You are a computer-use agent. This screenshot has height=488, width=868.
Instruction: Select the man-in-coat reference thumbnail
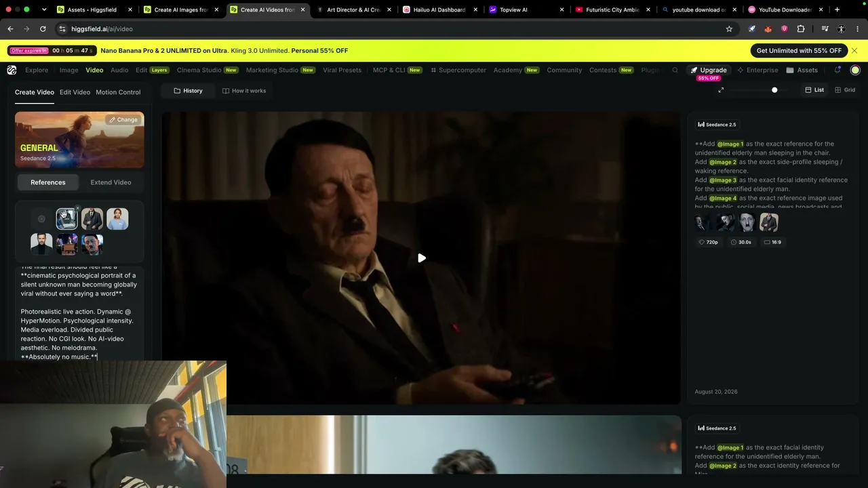pos(92,219)
